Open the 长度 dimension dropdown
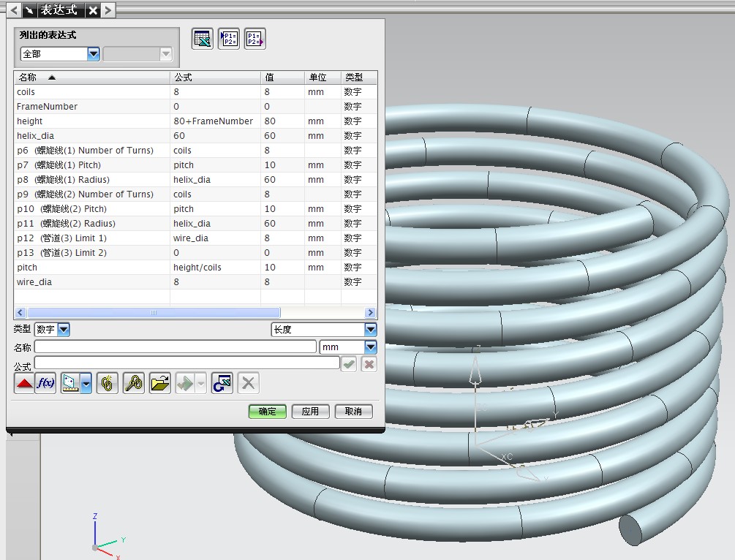Viewport: 735px width, 560px height. point(371,330)
